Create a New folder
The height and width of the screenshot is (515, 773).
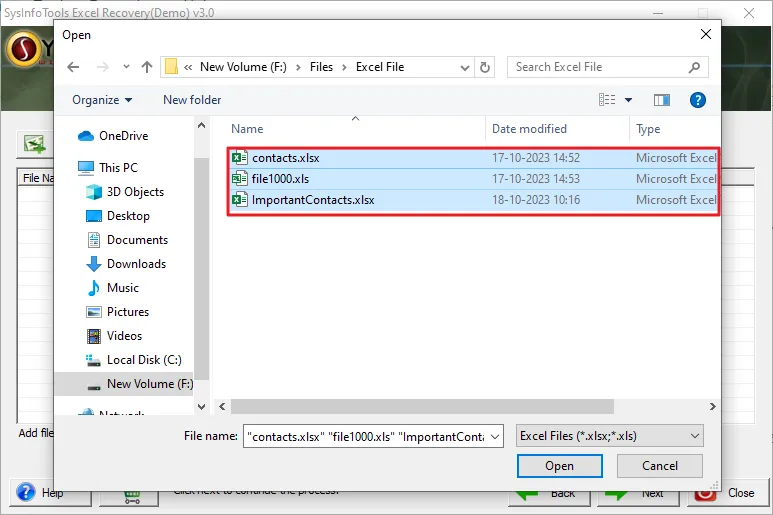192,100
